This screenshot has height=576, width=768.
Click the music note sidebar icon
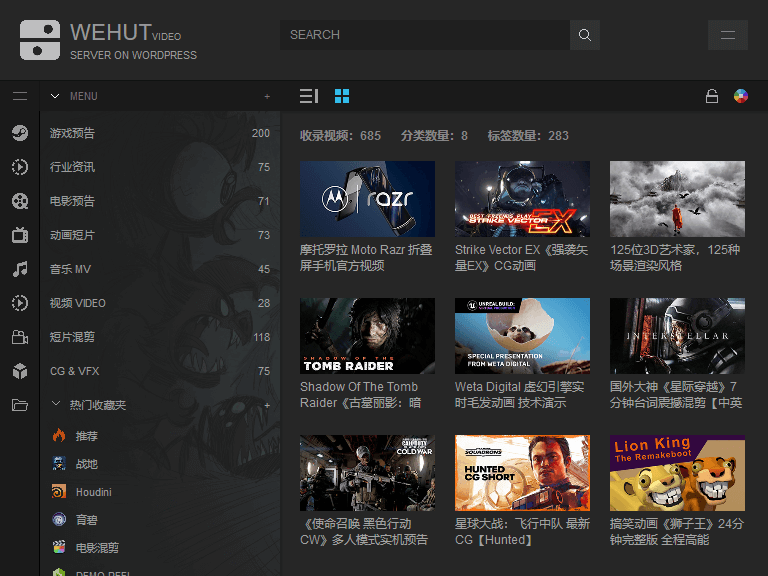(20, 269)
